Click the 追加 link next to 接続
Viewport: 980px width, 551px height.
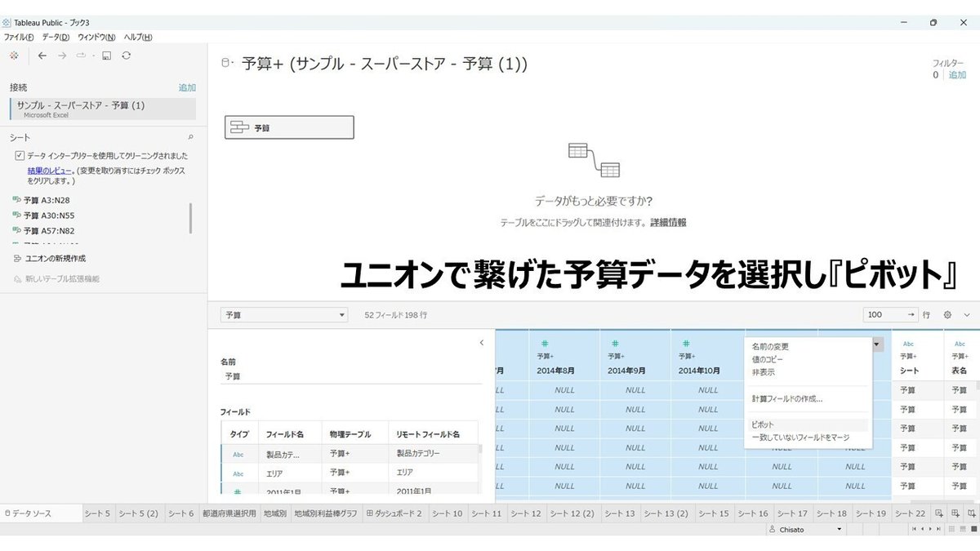point(187,87)
